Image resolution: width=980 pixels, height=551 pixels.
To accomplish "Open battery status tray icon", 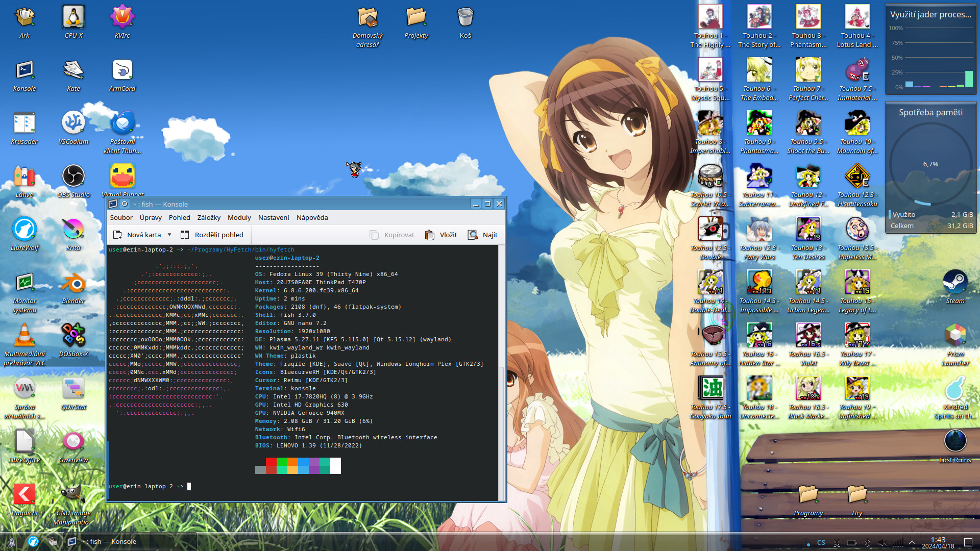I will coord(852,542).
